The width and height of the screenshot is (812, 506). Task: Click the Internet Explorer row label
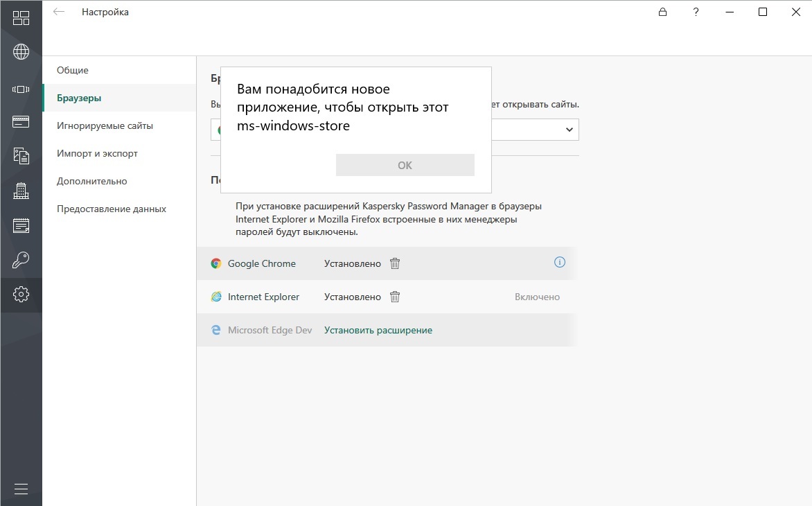pyautogui.click(x=263, y=297)
